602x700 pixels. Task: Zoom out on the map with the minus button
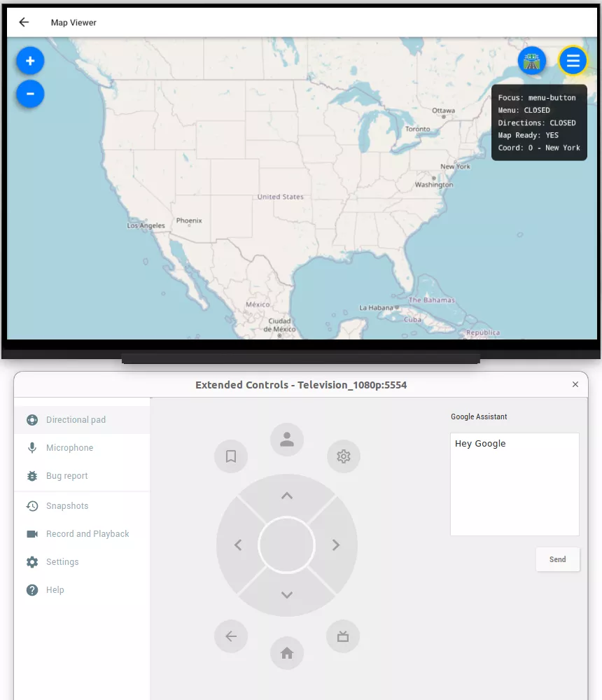coord(29,93)
